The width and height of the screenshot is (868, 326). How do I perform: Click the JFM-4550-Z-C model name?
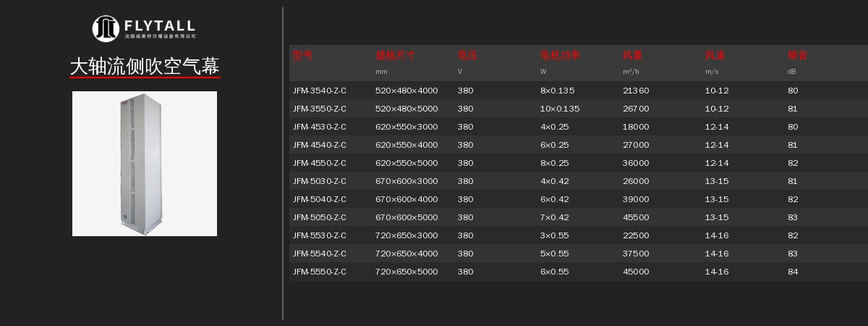(x=320, y=163)
